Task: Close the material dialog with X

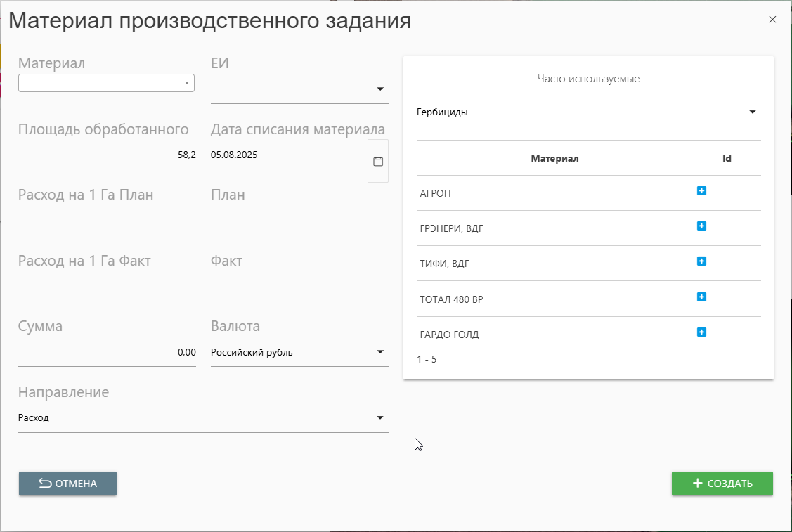Action: click(772, 20)
